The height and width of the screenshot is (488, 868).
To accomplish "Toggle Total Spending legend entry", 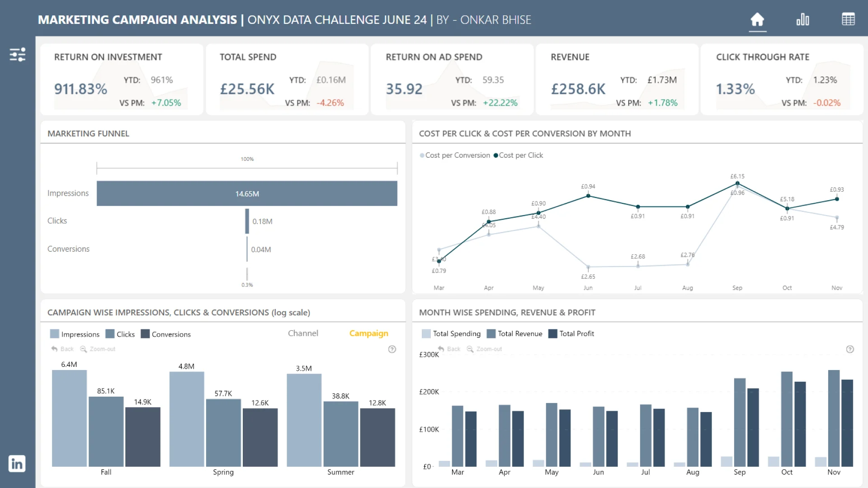I will coord(451,333).
